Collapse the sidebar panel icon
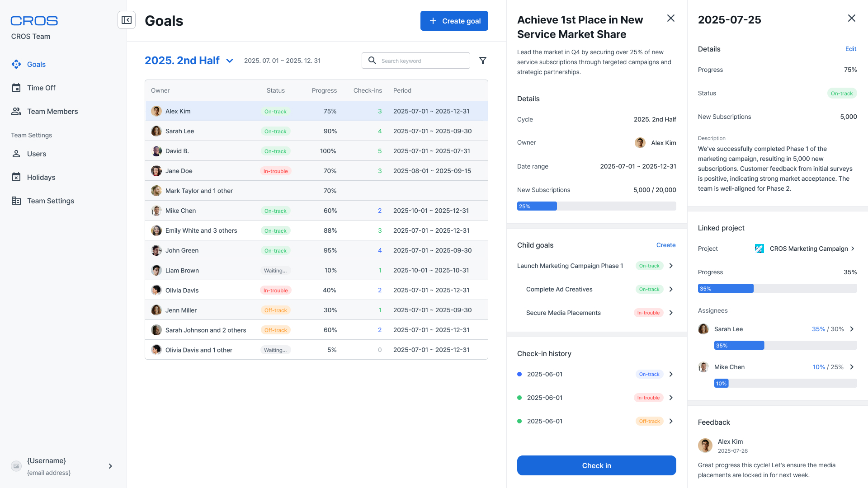Image resolution: width=868 pixels, height=488 pixels. tap(127, 20)
